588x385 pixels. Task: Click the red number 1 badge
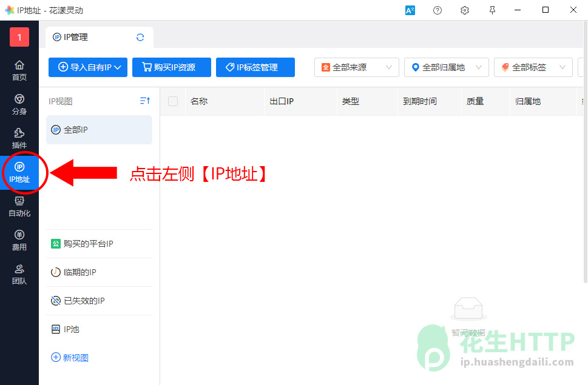(x=19, y=37)
